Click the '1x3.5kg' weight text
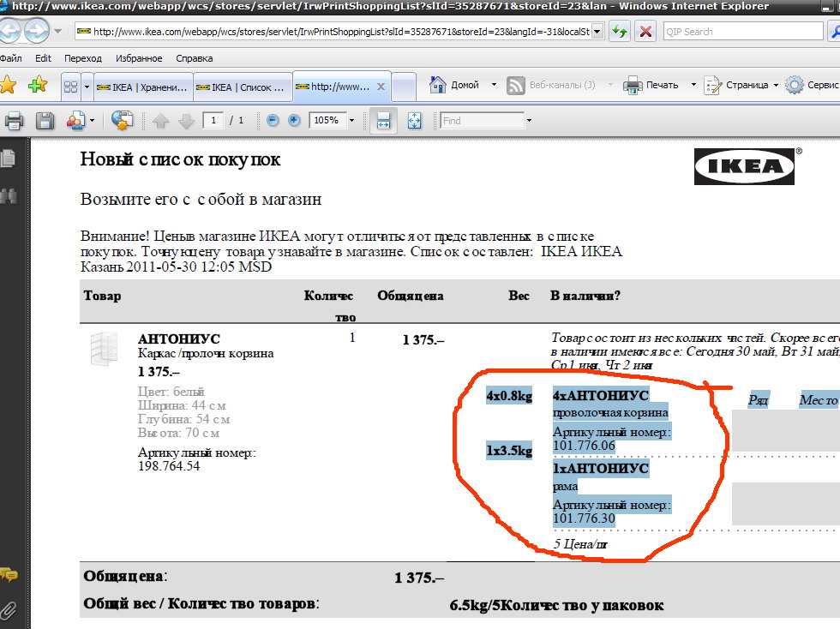840x629 pixels. pyautogui.click(x=509, y=451)
